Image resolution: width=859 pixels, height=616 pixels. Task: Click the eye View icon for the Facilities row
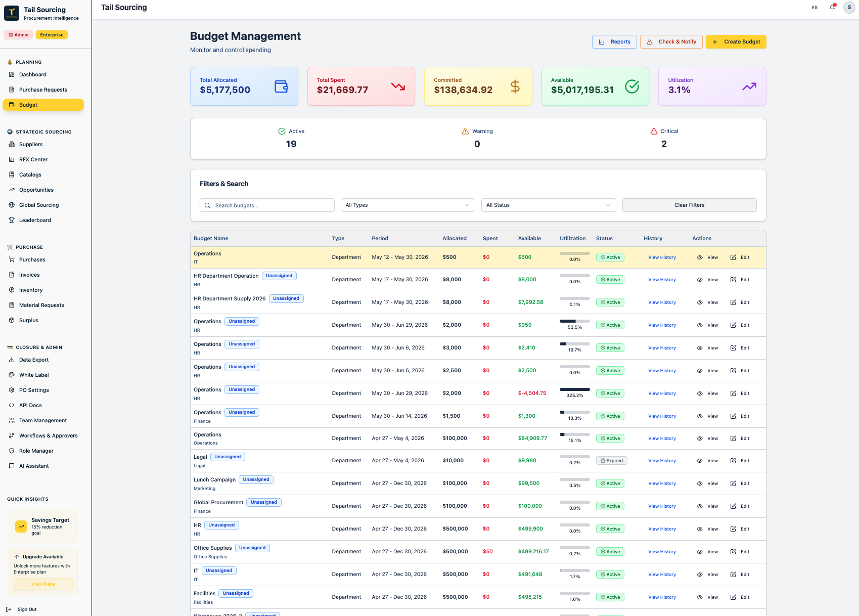click(700, 597)
